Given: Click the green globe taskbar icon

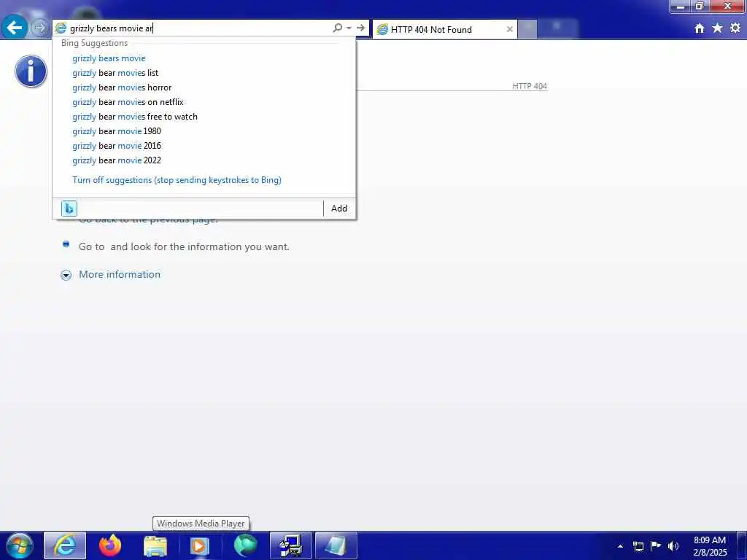Looking at the screenshot, I should point(245,545).
